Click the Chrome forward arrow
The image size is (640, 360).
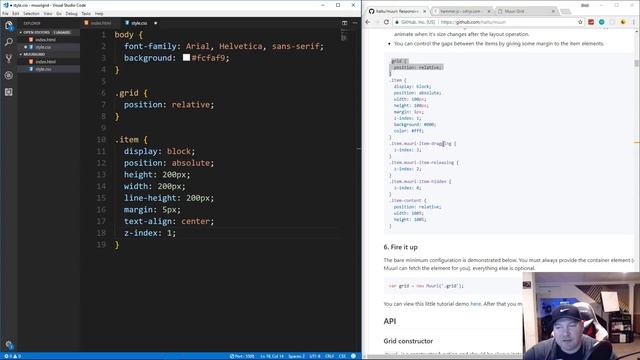point(377,22)
